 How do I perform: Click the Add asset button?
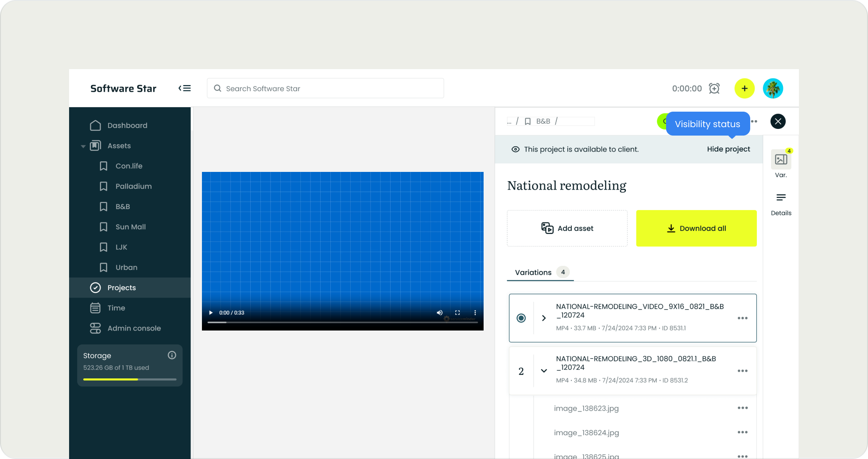[567, 228]
